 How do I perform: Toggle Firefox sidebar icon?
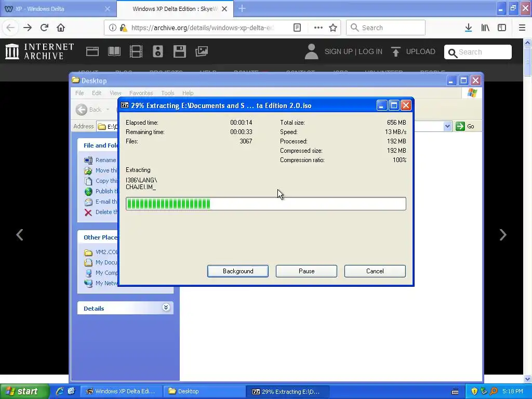tap(502, 28)
